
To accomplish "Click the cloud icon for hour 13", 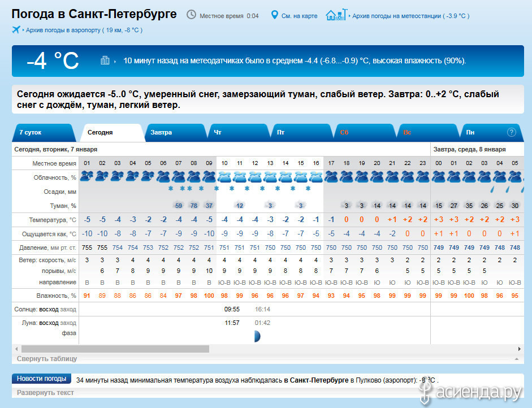I will point(270,177).
